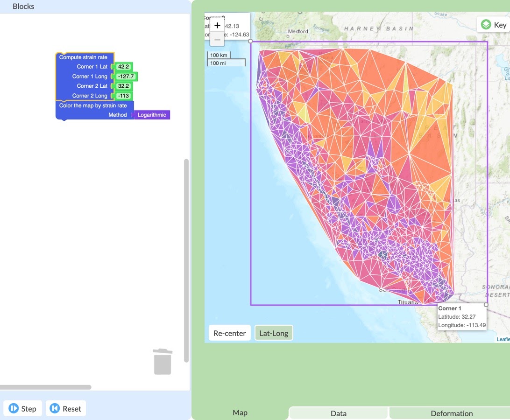This screenshot has height=420, width=510.
Task: Click the skip-back icon inside the Reset button
Action: pos(55,408)
